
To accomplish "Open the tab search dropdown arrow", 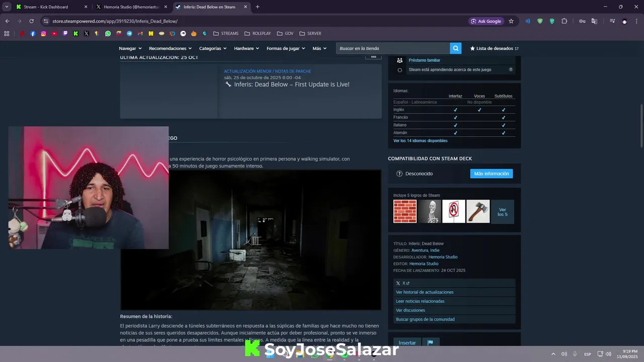I will tap(7, 7).
